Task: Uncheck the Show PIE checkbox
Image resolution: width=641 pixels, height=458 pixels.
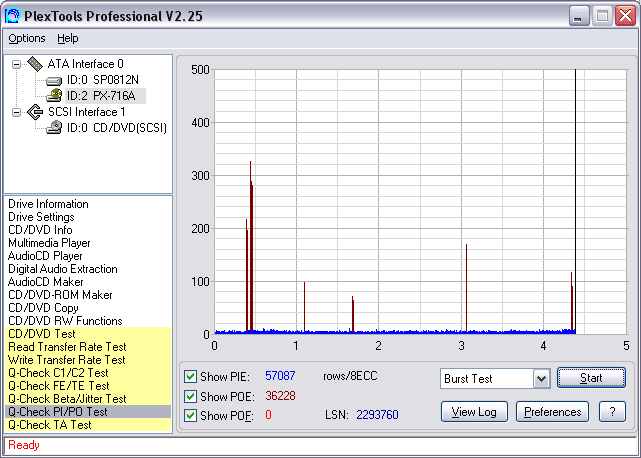Action: point(190,376)
